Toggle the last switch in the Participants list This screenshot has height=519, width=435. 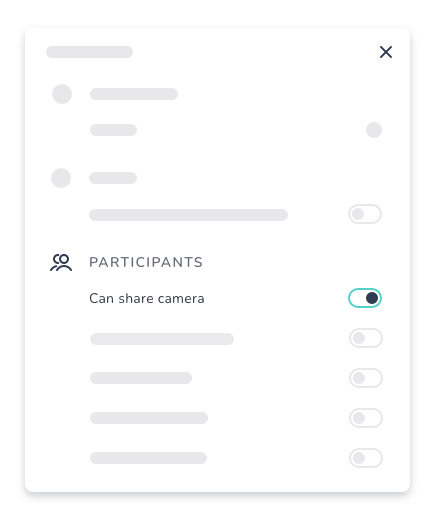tap(366, 458)
